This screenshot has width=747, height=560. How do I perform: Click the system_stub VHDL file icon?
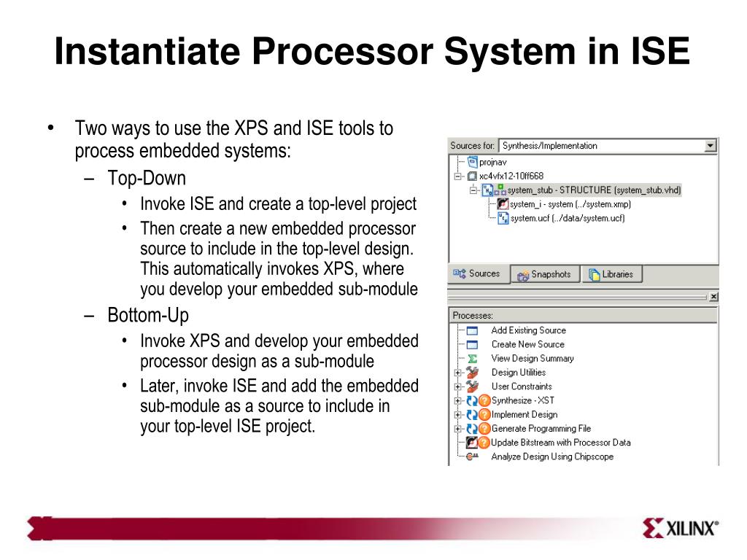(x=487, y=190)
